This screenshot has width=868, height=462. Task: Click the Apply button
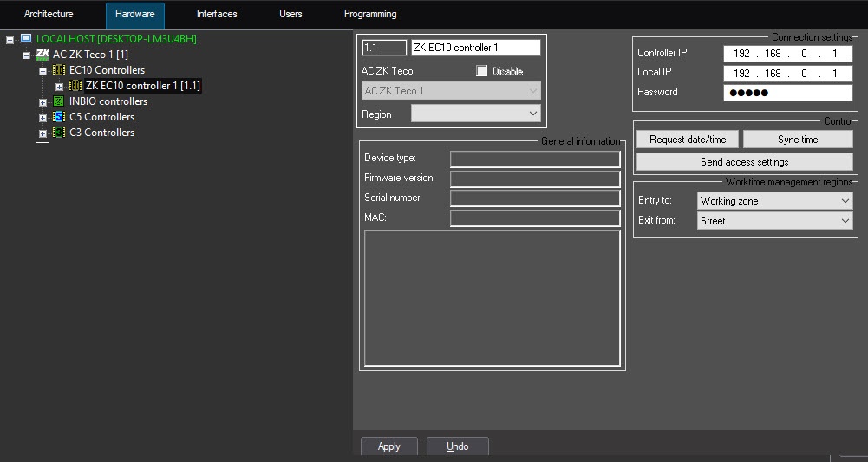point(389,446)
